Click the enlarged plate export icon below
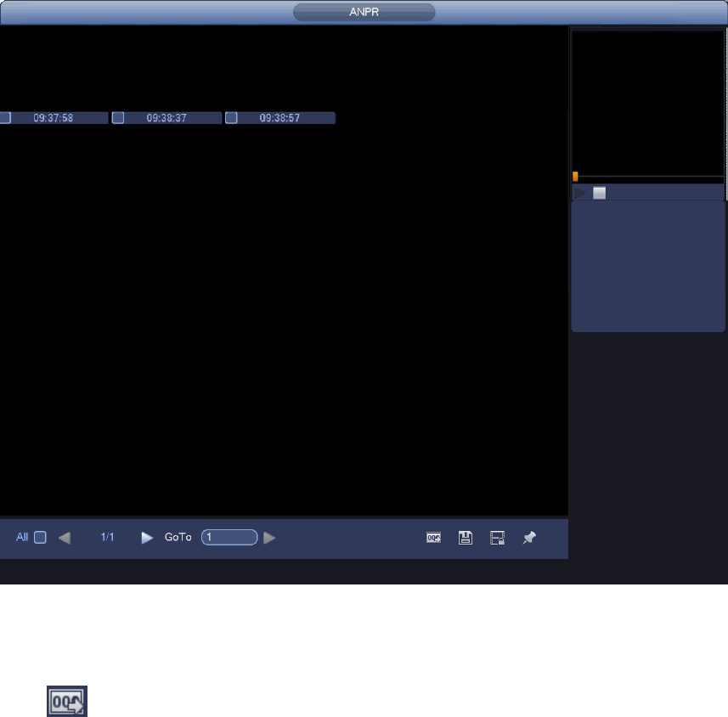 tap(67, 701)
